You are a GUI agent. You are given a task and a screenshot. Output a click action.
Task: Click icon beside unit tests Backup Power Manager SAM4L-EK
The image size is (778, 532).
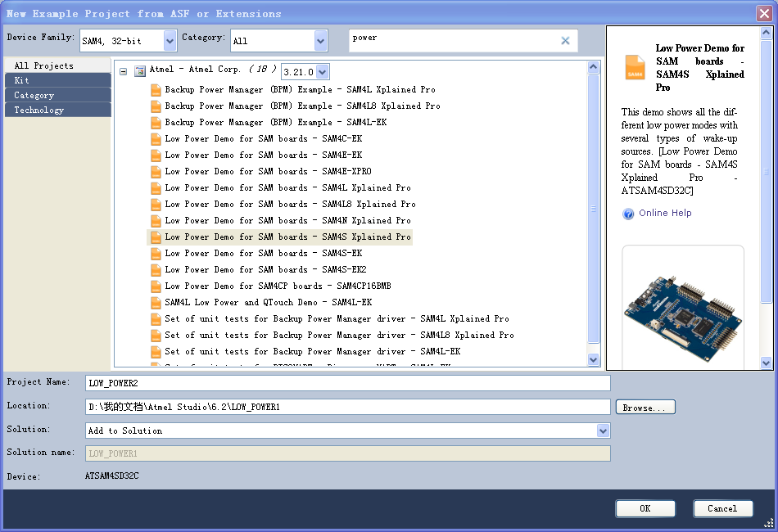[156, 351]
